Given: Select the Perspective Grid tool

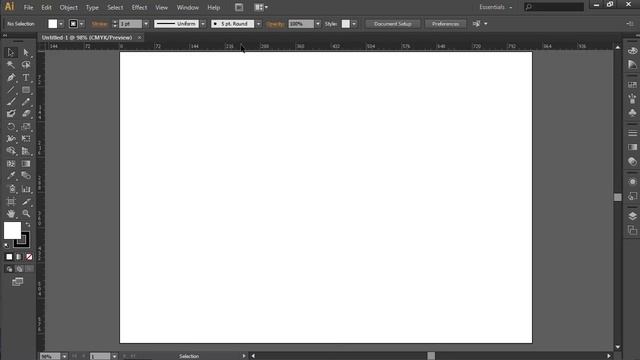Looking at the screenshot, I should point(26,151).
